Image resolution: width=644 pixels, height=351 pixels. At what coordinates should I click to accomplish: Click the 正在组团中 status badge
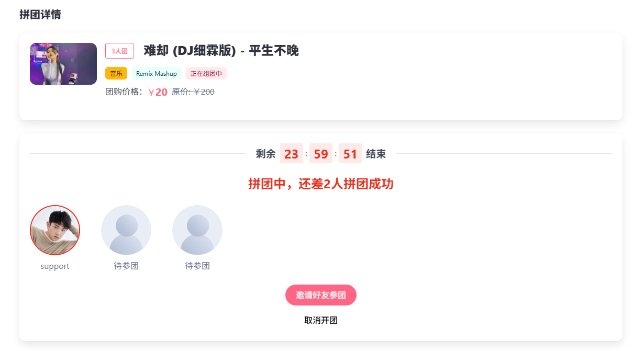207,73
